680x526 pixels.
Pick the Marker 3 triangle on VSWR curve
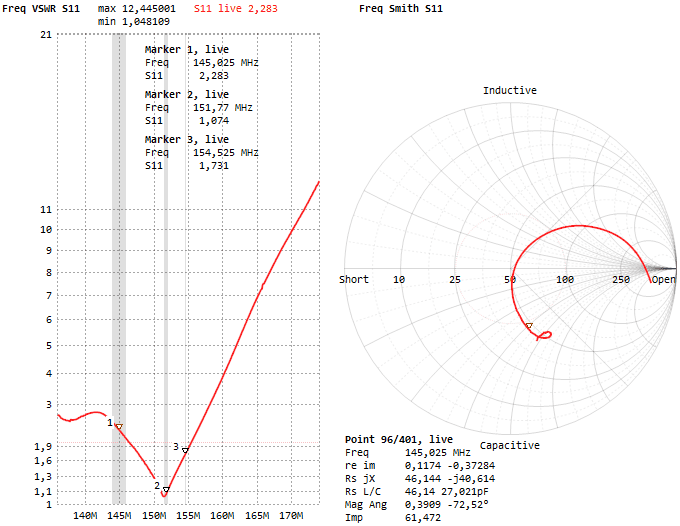(185, 451)
